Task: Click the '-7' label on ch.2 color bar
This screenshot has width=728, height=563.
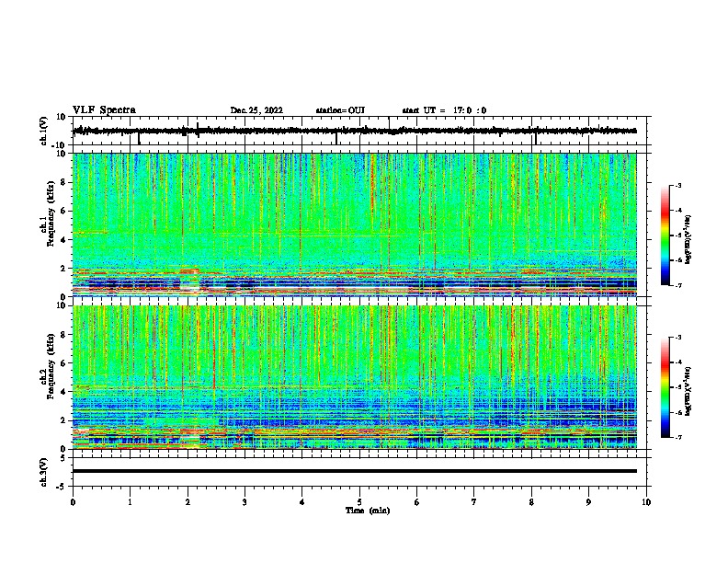Action: pos(677,437)
